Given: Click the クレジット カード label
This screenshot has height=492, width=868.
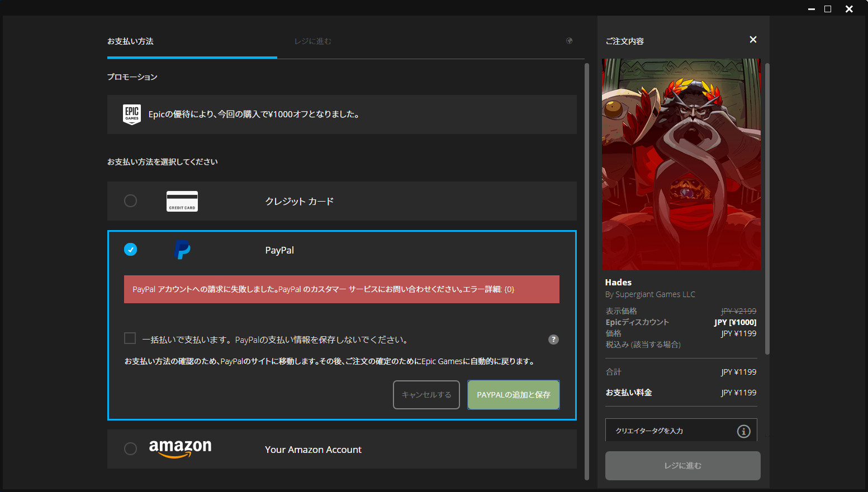Looking at the screenshot, I should point(300,201).
